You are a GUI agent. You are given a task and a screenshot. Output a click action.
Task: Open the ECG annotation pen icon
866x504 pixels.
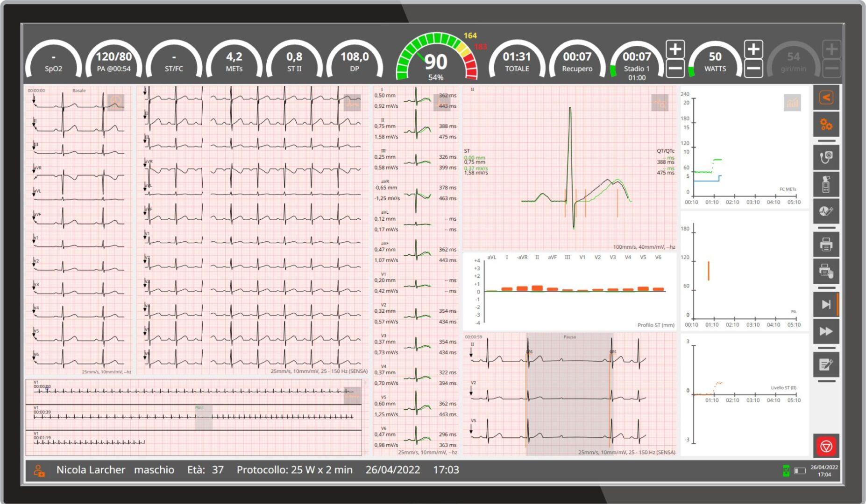826,211
